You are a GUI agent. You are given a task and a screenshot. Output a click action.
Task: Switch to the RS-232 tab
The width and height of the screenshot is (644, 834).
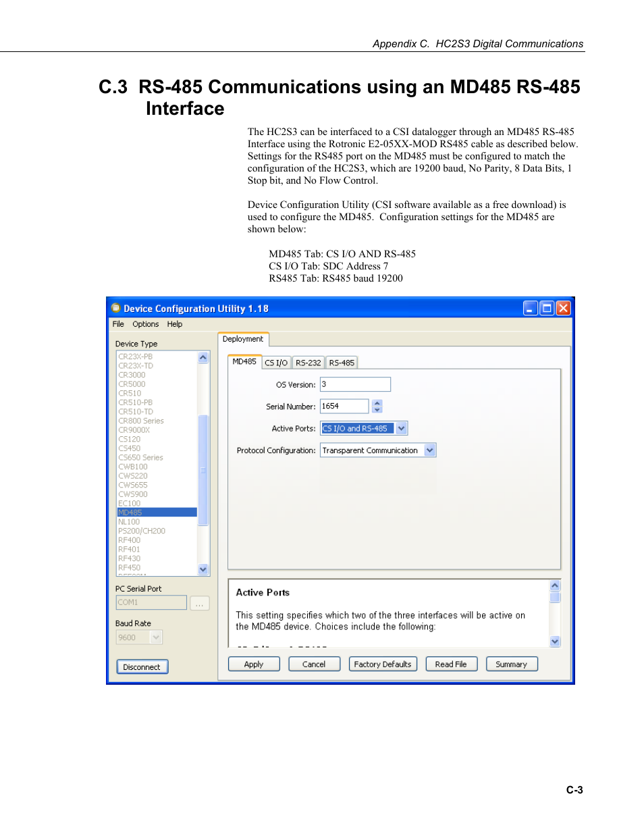[x=308, y=363]
